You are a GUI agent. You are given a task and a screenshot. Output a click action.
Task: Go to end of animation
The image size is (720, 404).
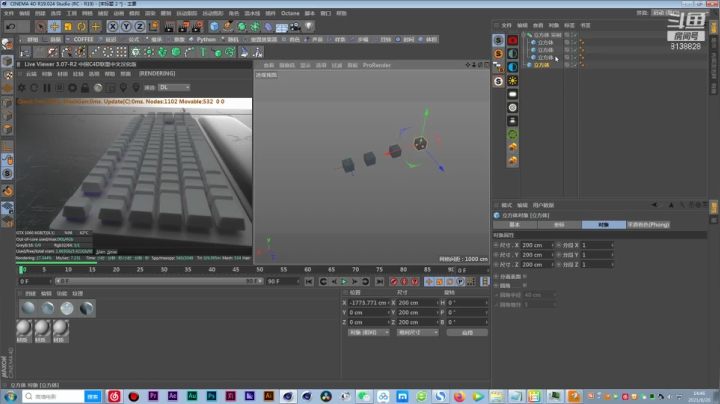[x=379, y=281]
